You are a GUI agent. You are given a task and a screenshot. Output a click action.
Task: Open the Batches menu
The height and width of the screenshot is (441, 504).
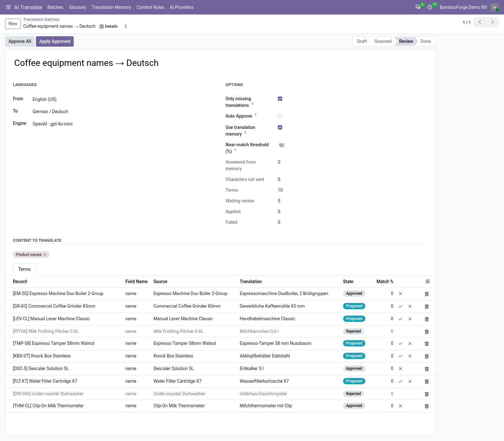(55, 7)
